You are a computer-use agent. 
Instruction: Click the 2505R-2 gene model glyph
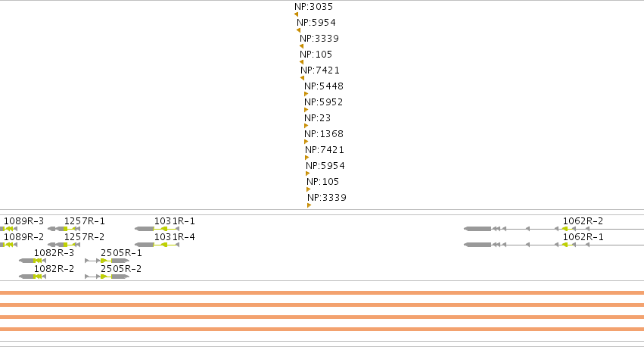click(x=107, y=277)
